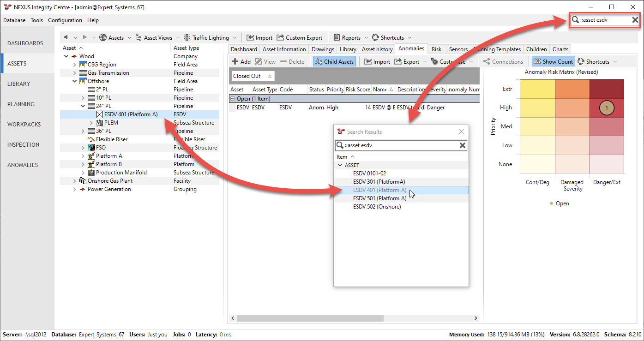Select ESDV 501 (Platform A) search result
This screenshot has height=341, width=644.
pos(379,198)
